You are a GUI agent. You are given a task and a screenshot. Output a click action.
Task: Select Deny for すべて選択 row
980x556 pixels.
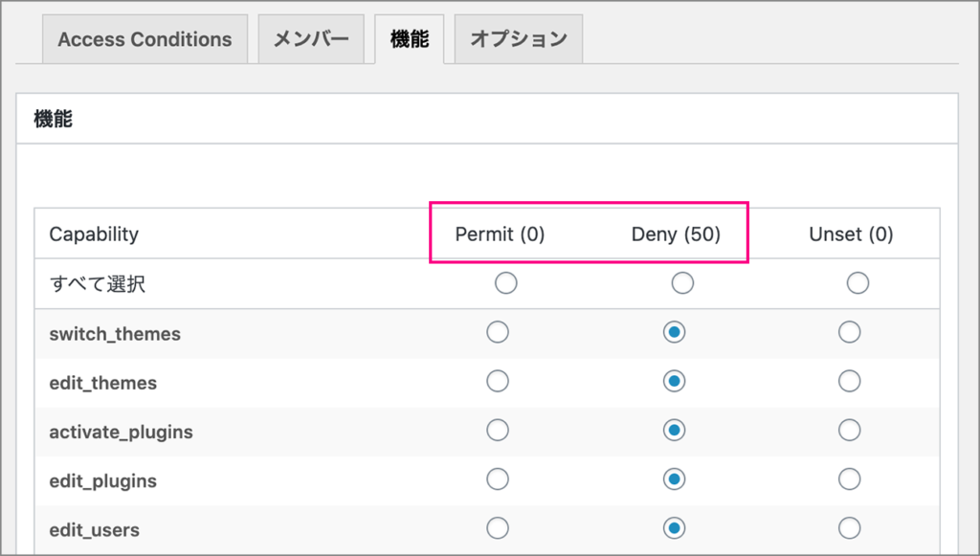682,283
